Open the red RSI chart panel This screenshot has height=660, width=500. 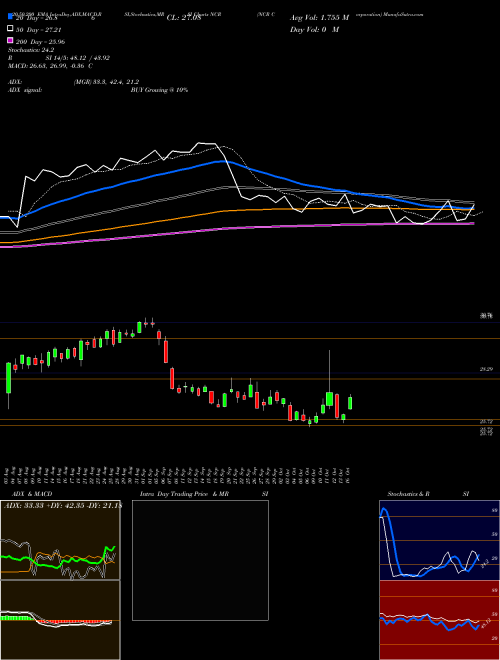(x=439, y=620)
